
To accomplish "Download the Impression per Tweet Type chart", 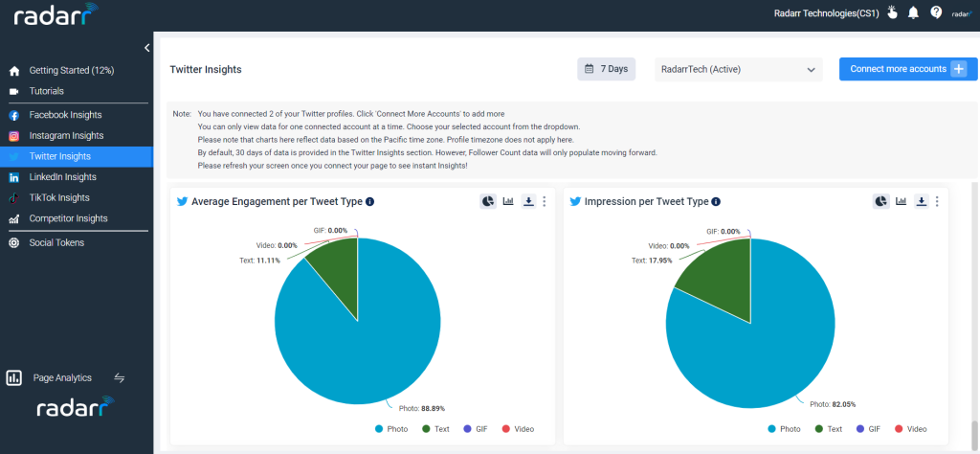I will point(922,201).
